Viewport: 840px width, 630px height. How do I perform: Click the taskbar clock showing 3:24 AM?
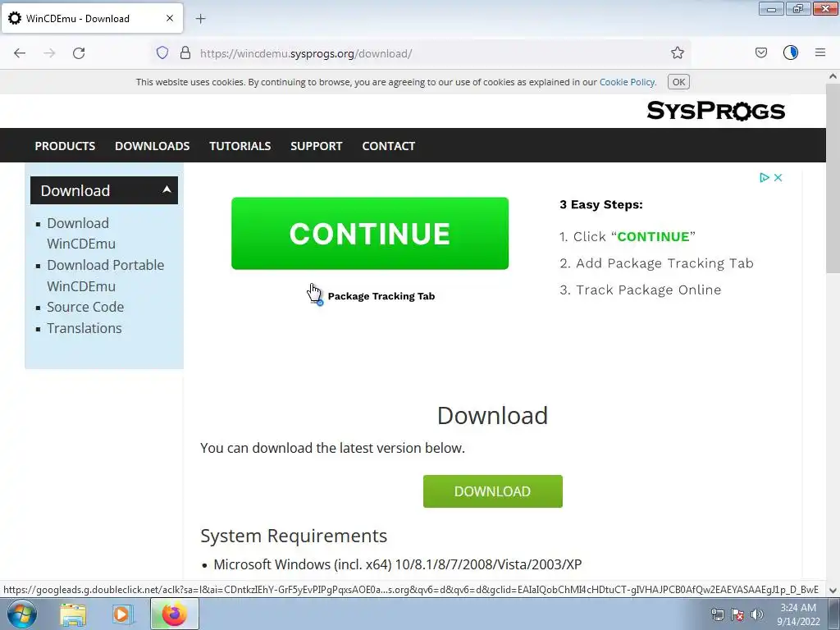[798, 614]
